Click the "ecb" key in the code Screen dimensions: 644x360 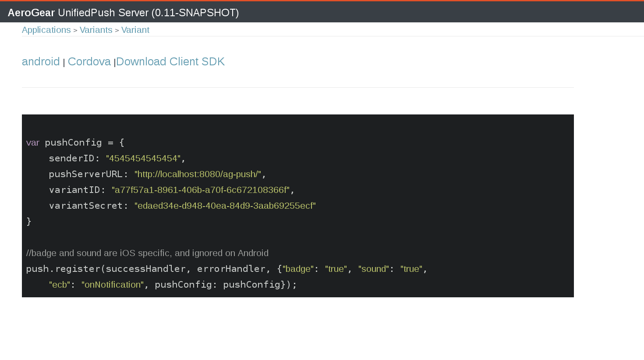[60, 285]
